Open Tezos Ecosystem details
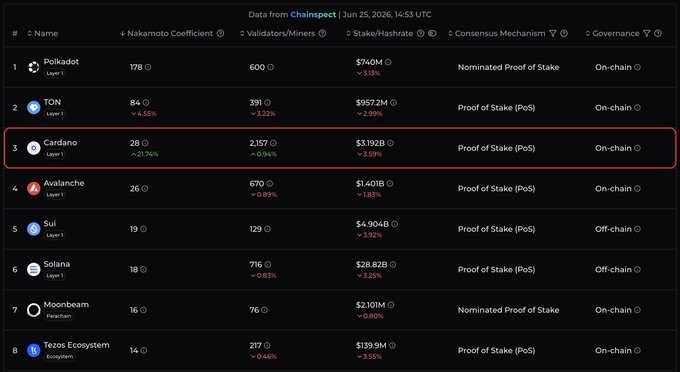This screenshot has width=680, height=372. 76,345
